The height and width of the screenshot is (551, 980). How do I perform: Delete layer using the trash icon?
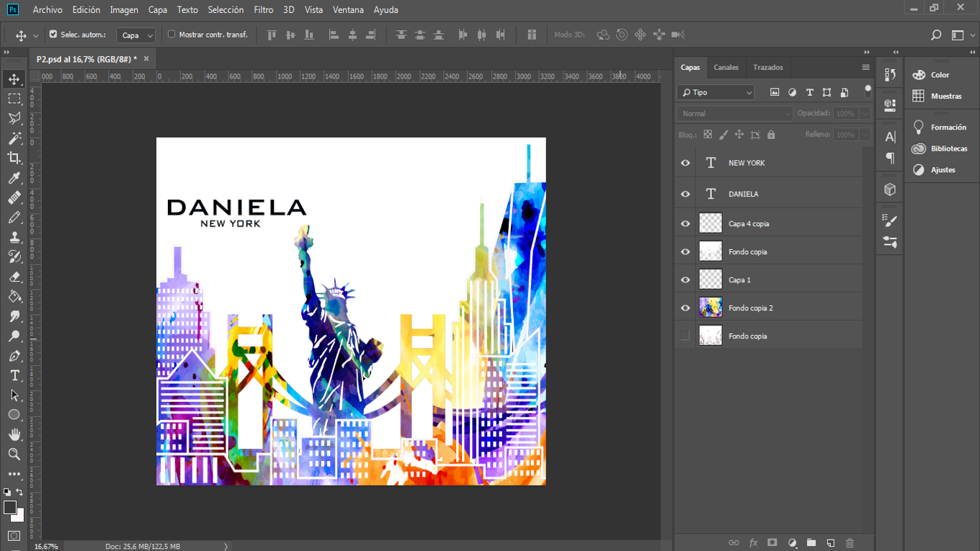850,543
